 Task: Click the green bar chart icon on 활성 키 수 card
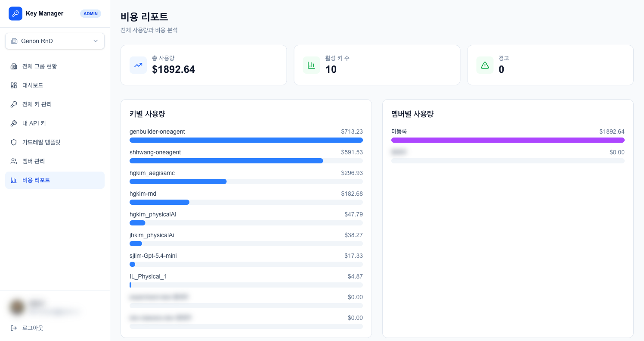311,65
